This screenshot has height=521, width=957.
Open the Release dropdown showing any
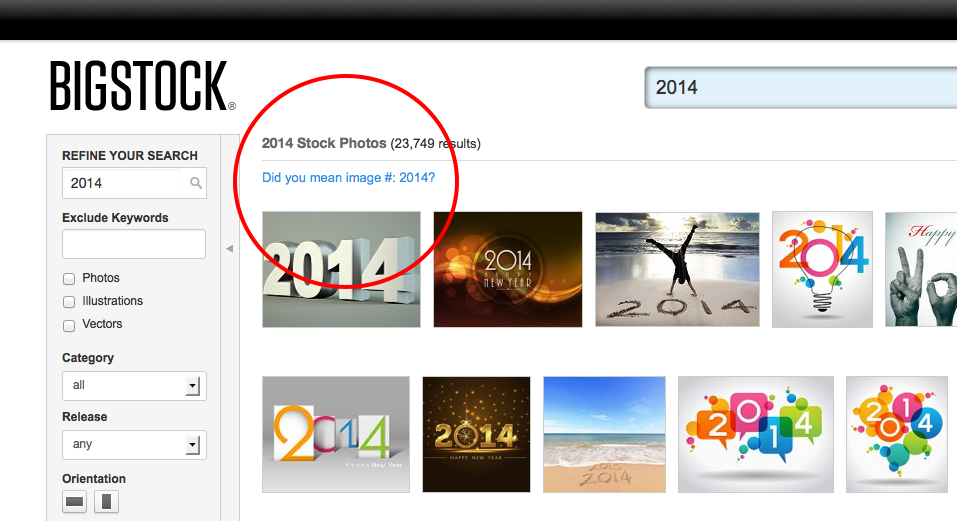pyautogui.click(x=134, y=445)
